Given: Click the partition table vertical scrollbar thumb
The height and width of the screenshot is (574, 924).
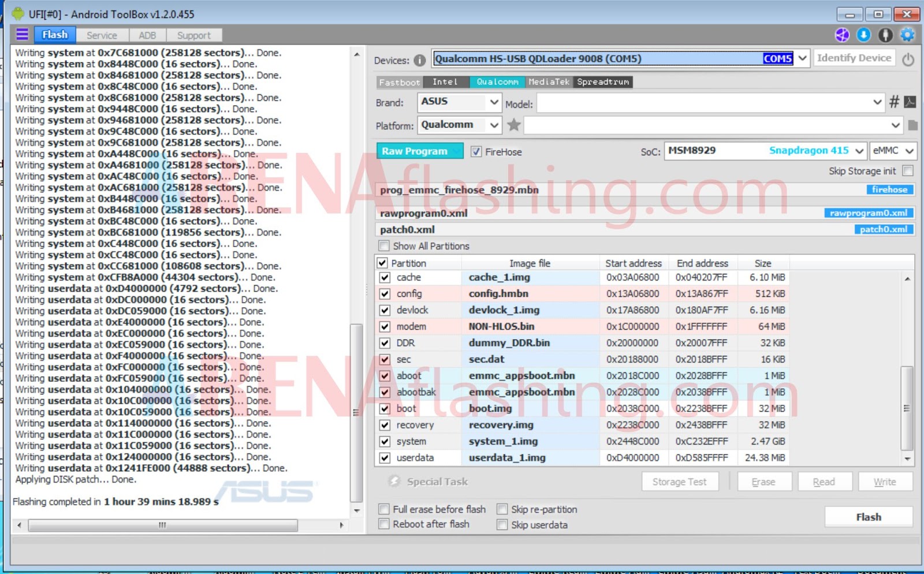Looking at the screenshot, I should [907, 408].
